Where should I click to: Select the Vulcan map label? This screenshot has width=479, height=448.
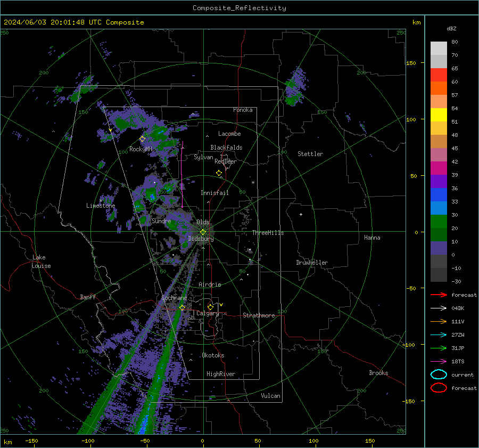[270, 396]
